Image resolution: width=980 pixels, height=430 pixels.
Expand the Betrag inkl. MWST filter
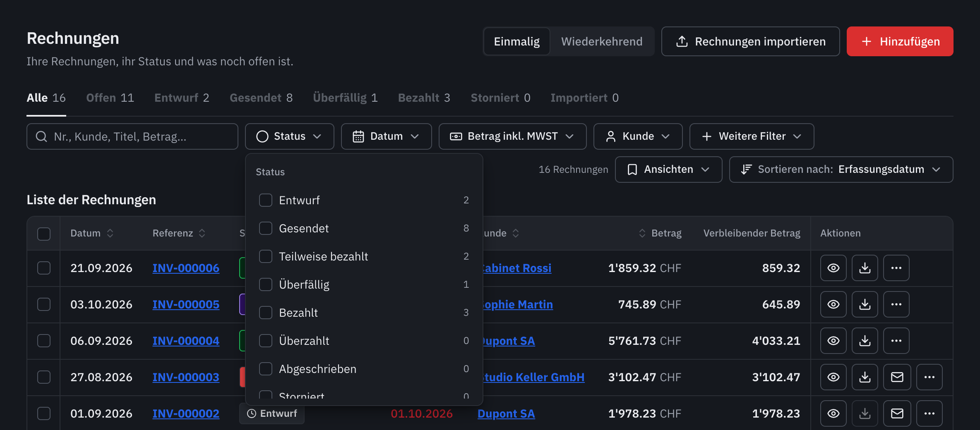[x=513, y=136]
